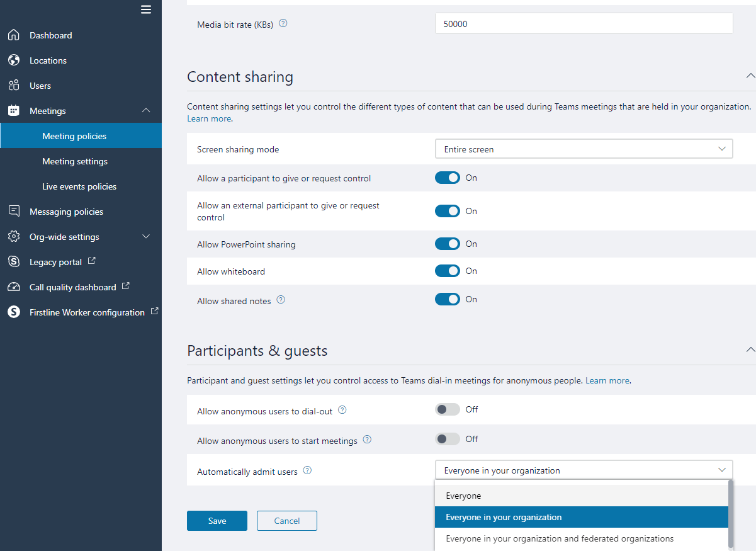Image resolution: width=756 pixels, height=551 pixels.
Task: Disable Allow PowerPoint sharing switch
Action: [448, 244]
